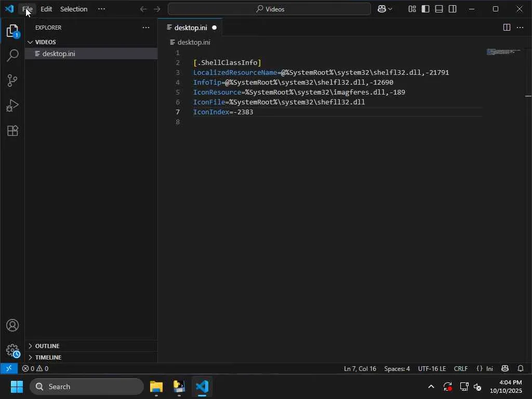Click the Manage gear icon
The width and height of the screenshot is (532, 399).
click(12, 350)
